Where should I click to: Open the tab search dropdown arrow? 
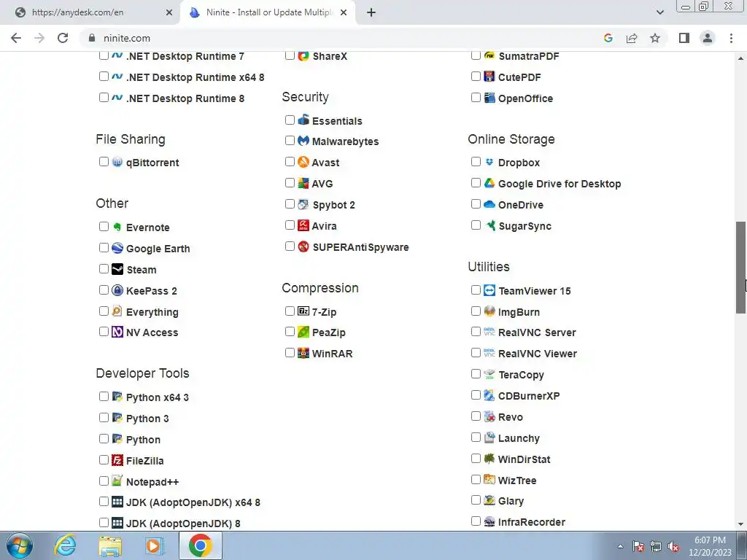click(x=659, y=12)
